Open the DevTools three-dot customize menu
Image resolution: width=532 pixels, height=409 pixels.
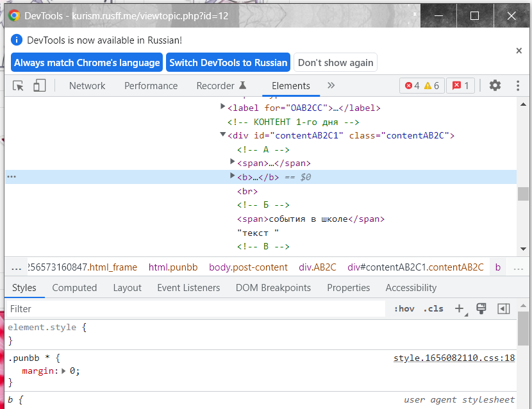517,86
